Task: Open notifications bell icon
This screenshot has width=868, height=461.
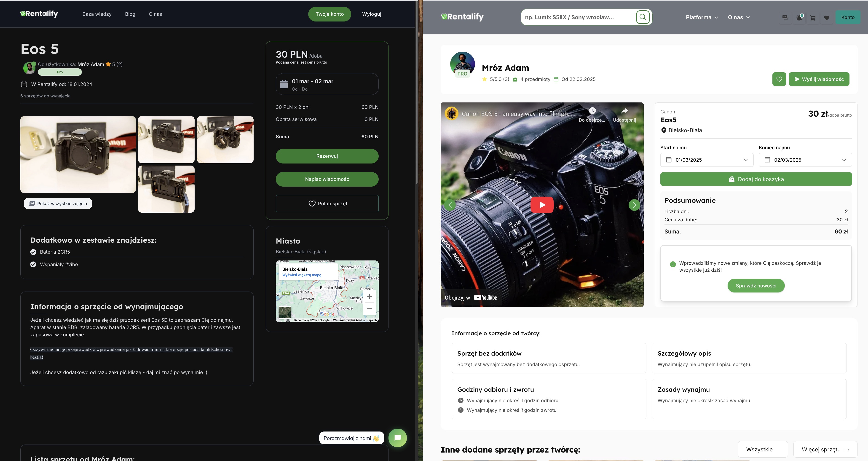Action: click(799, 18)
